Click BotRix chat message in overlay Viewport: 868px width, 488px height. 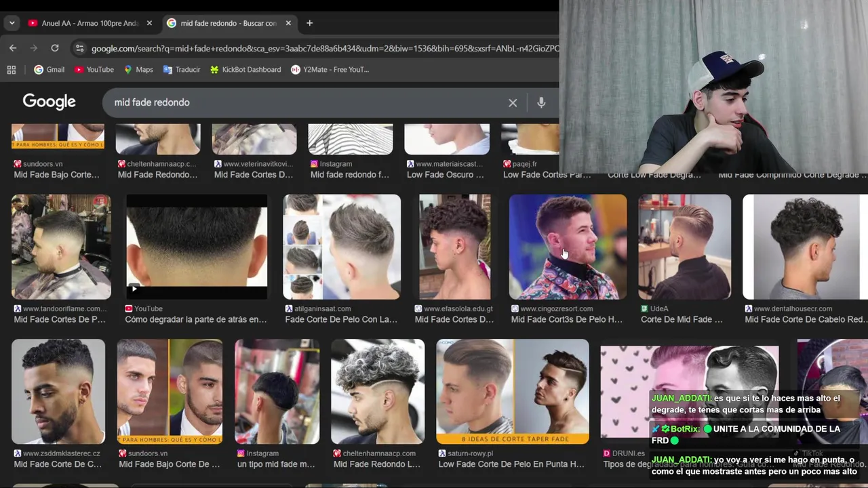coord(746,434)
